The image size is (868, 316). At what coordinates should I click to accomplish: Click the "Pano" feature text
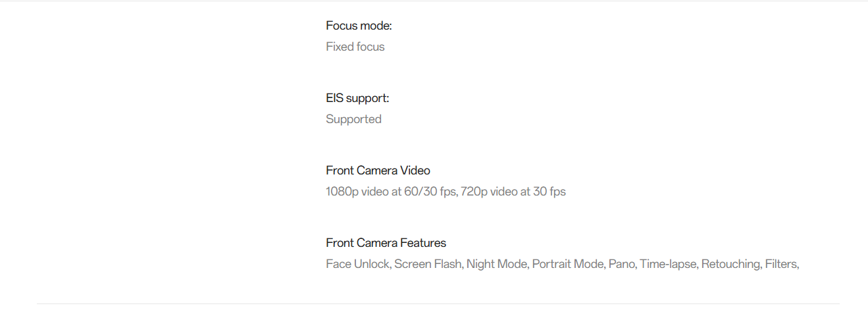621,264
